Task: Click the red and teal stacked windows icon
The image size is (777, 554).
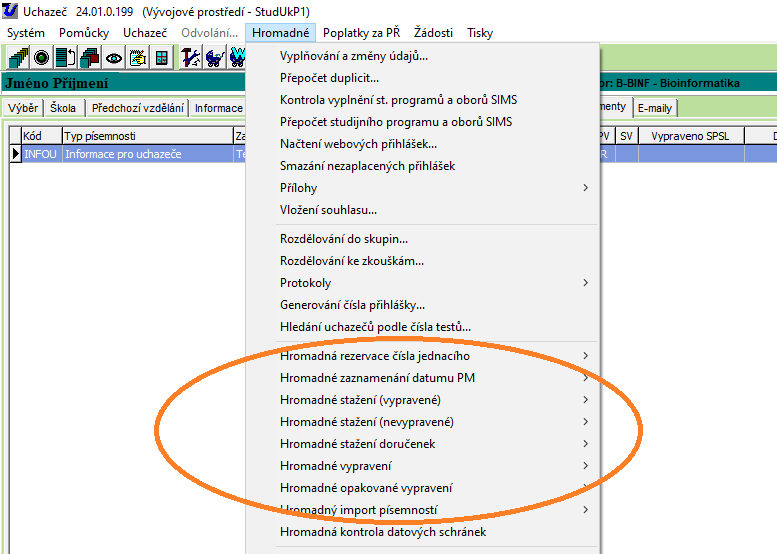Action: point(89,57)
